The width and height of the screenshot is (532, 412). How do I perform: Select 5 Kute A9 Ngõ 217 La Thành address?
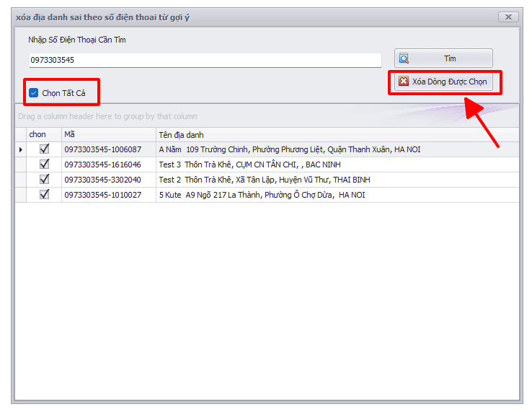337,195
